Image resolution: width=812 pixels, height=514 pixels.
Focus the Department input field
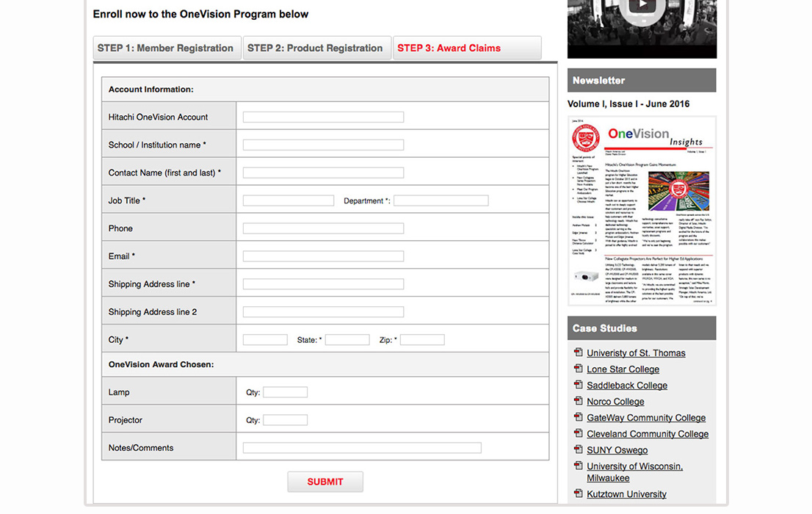(441, 200)
